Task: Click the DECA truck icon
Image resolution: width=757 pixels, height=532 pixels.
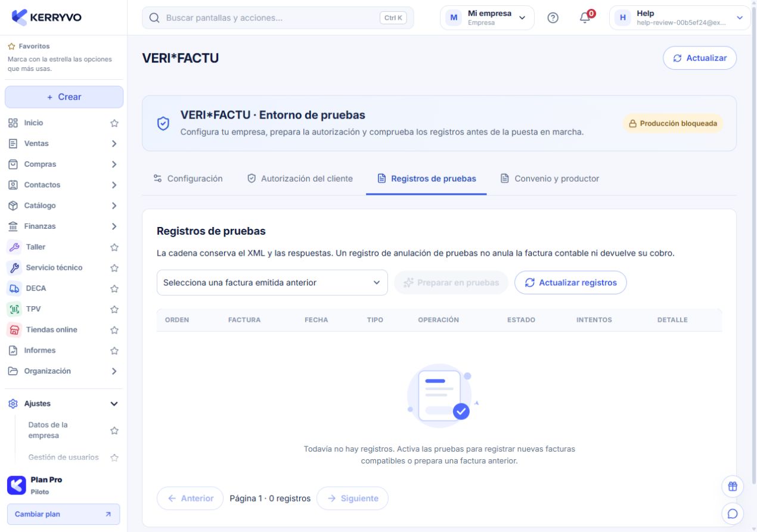Action: click(x=14, y=288)
